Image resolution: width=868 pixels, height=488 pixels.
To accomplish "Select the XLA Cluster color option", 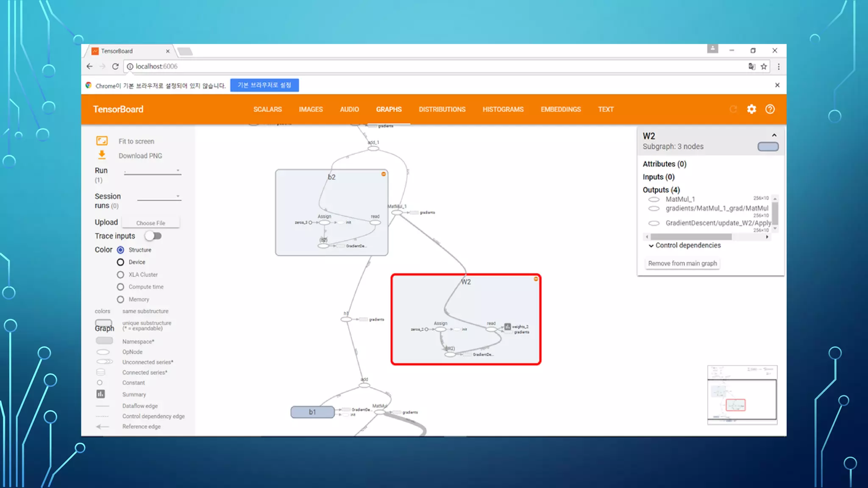I will 120,274.
